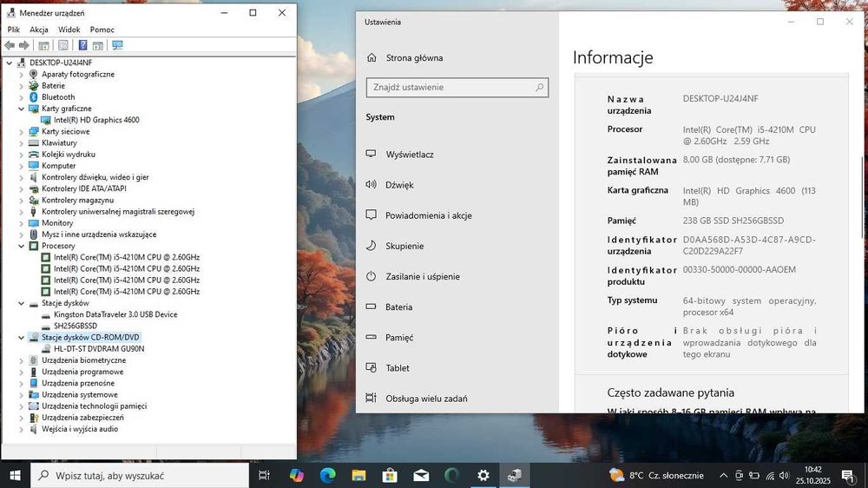
Task: Open the weather widget showing 8°C
Action: (x=656, y=475)
